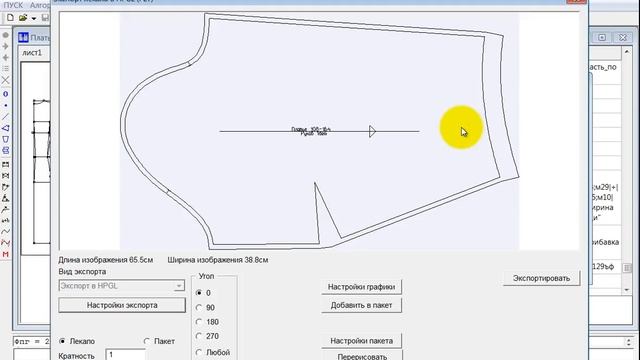Select the shield-shaped pattern tool in left toolbar
Image resolution: width=640 pixels, height=360 pixels.
click(5, 139)
